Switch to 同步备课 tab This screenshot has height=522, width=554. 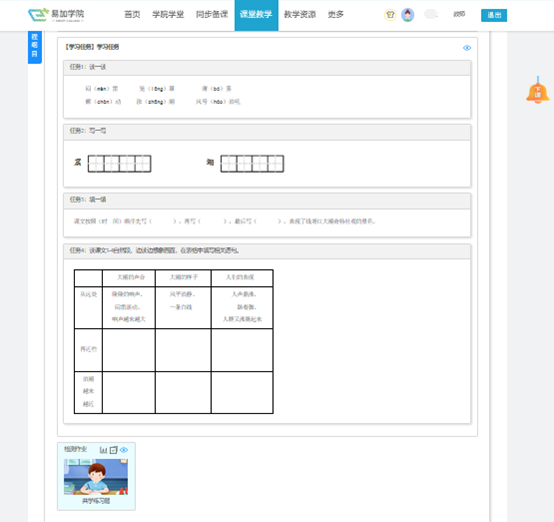click(212, 14)
